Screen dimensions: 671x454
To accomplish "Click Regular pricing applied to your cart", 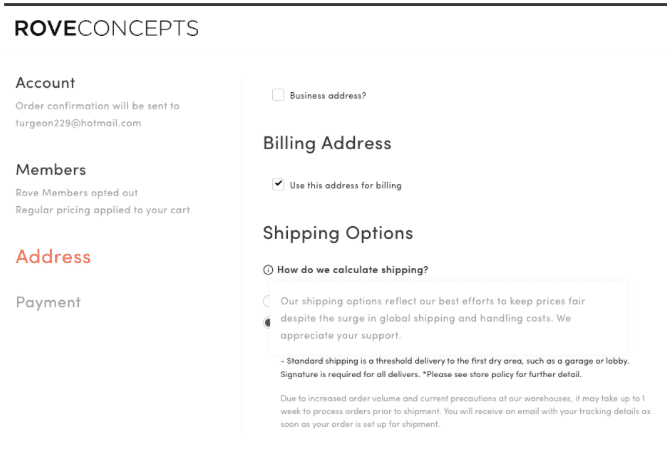I will click(102, 210).
